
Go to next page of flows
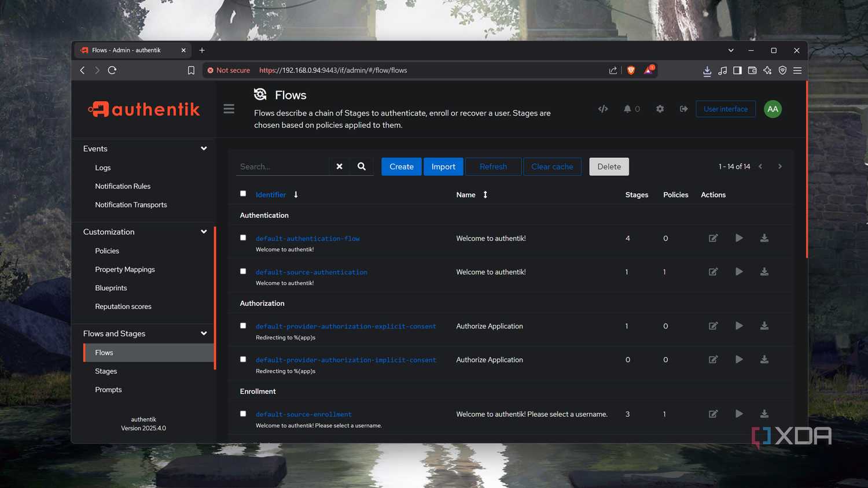(780, 167)
